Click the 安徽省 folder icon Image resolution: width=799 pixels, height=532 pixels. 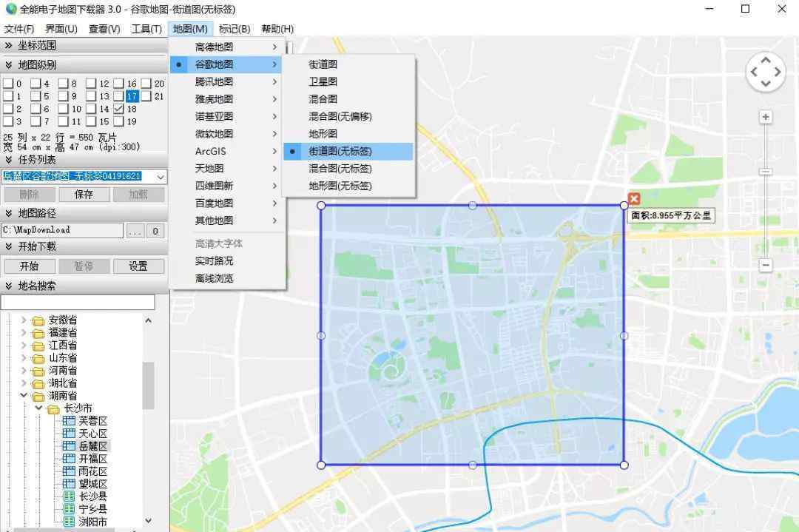38,320
